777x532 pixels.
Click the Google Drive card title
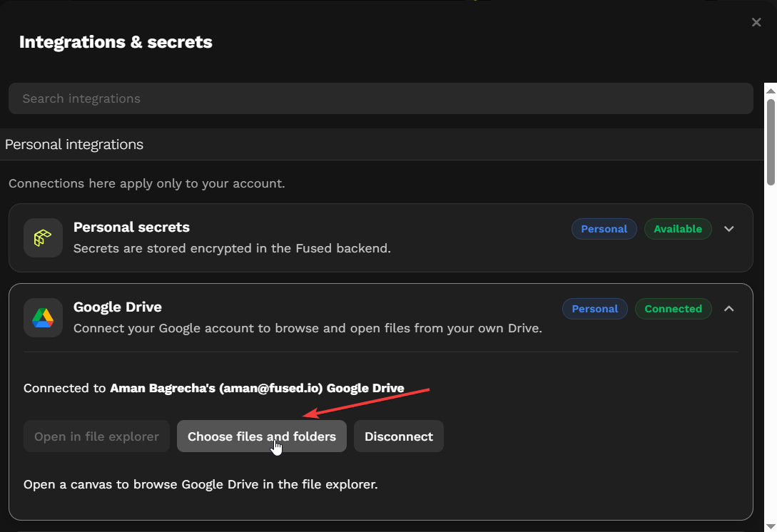pyautogui.click(x=118, y=307)
